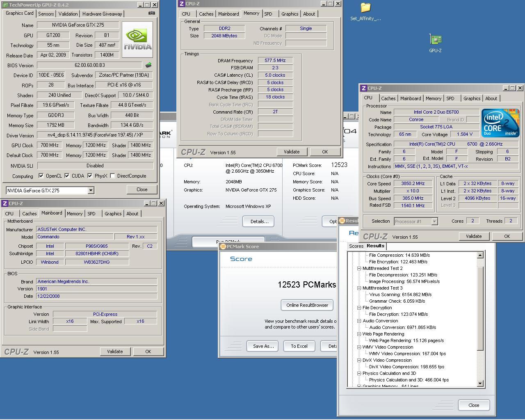Select the Grammar Check result row
This screenshot has height=420, width=525.
(x=397, y=301)
